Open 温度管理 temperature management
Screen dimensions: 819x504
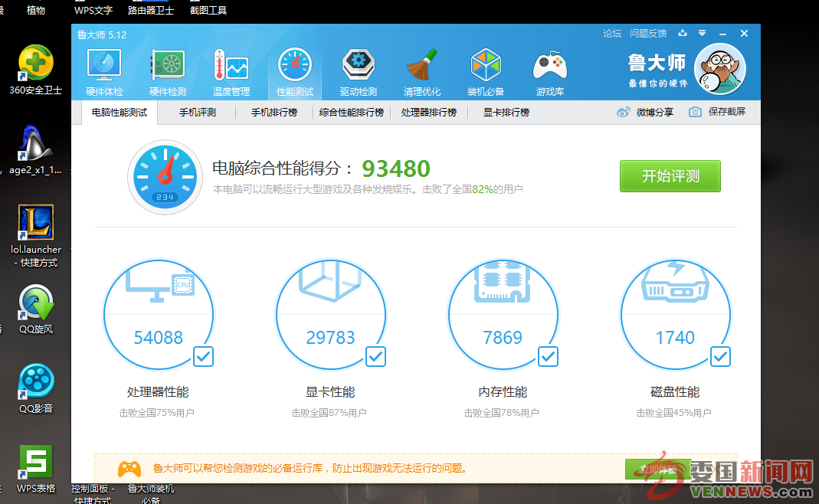pos(231,73)
